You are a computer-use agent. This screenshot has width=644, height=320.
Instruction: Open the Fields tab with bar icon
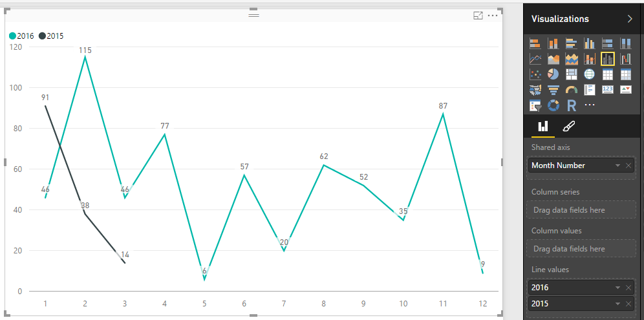(x=543, y=126)
